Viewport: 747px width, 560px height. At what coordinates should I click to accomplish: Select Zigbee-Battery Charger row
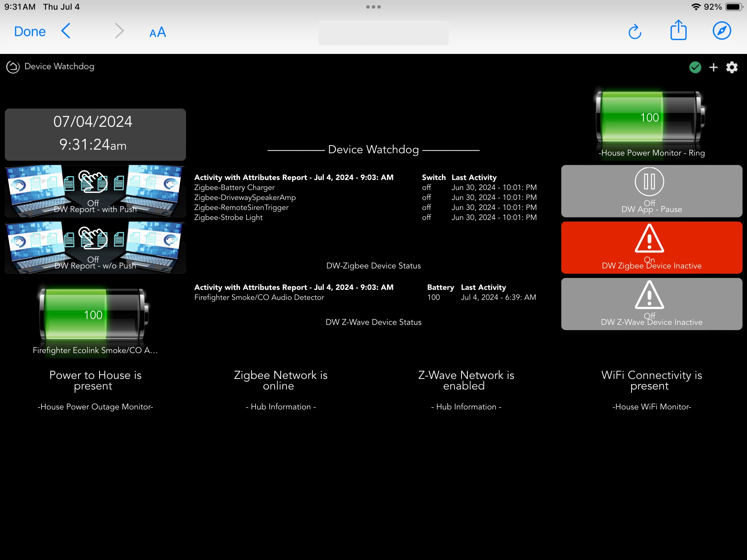366,187
